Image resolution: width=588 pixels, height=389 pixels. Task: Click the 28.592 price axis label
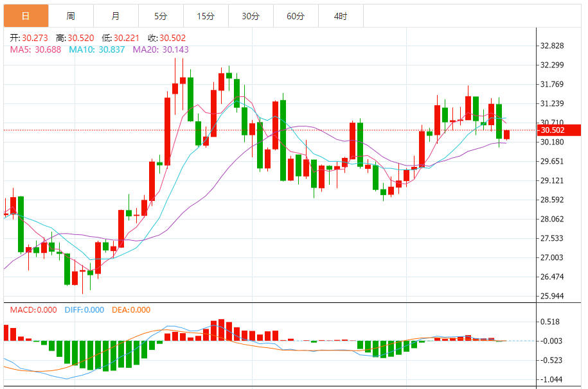[x=551, y=200]
